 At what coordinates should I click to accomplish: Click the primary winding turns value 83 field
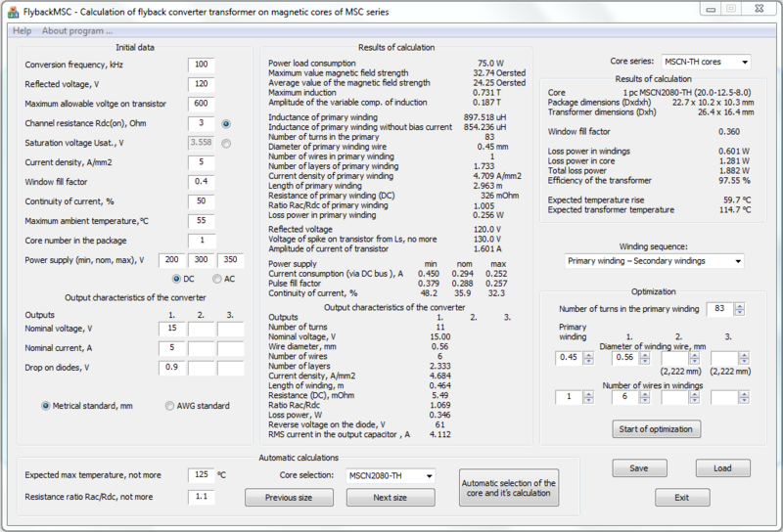(719, 308)
